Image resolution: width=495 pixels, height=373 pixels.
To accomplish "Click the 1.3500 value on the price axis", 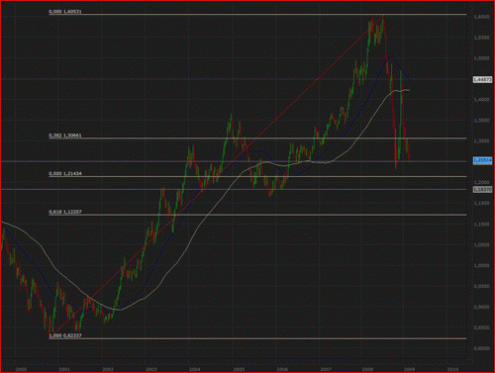I will (482, 120).
